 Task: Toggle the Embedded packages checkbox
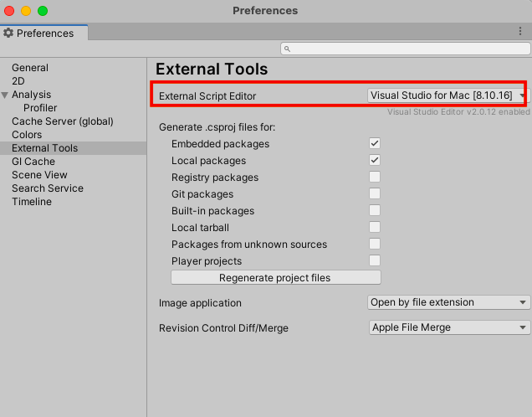(x=375, y=144)
